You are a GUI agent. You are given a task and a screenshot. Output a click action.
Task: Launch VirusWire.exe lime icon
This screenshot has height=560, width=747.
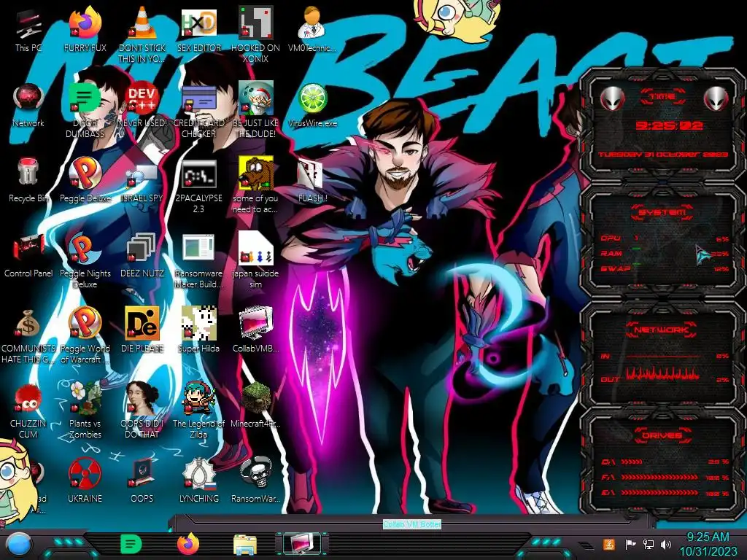[x=312, y=98]
